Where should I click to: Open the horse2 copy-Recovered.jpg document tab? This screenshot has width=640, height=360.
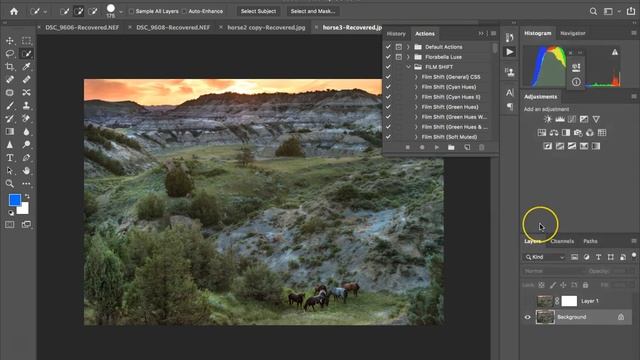coord(266,27)
